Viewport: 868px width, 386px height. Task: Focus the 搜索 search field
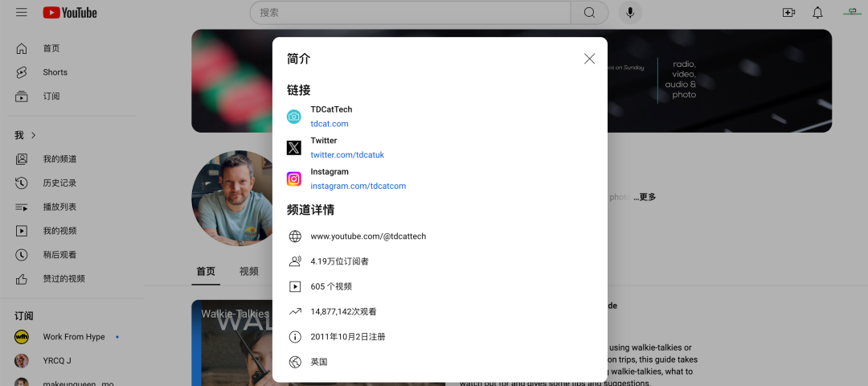coord(410,13)
